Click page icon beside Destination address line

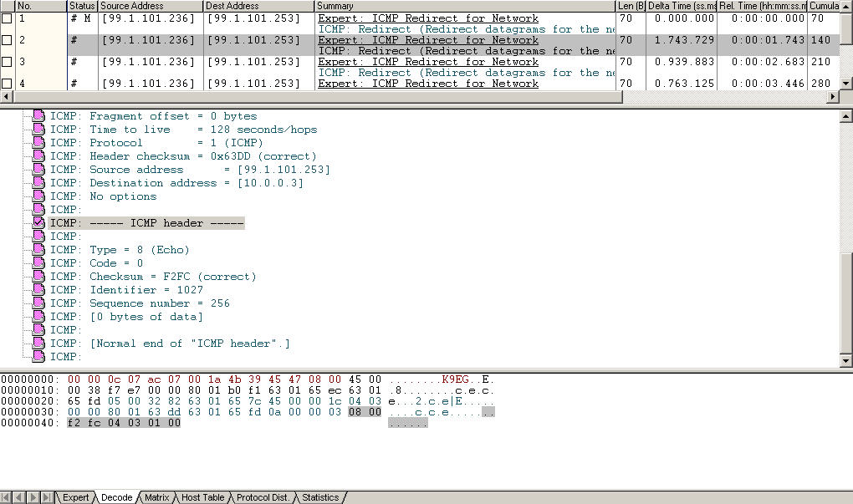click(x=37, y=182)
